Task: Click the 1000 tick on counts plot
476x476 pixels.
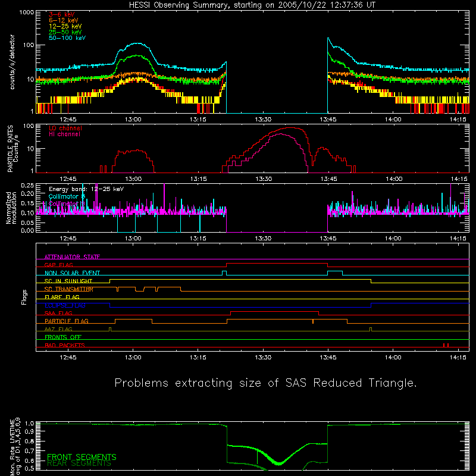Action: [27, 12]
